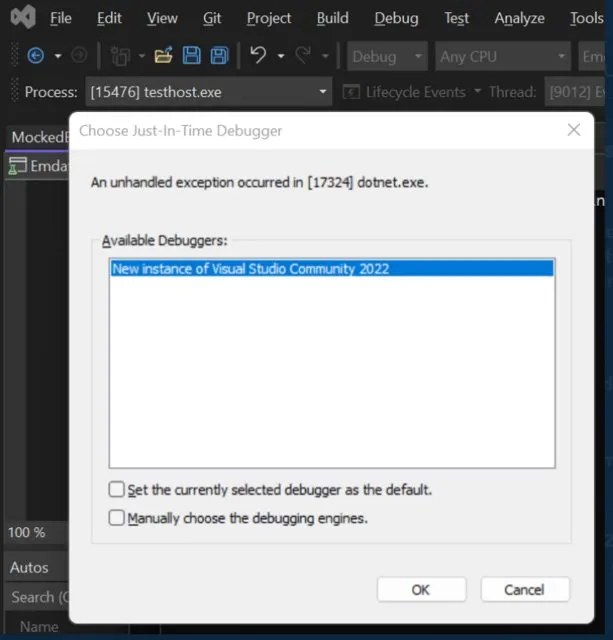This screenshot has height=640, width=613.
Task: Open the Project menu
Action: 269,18
